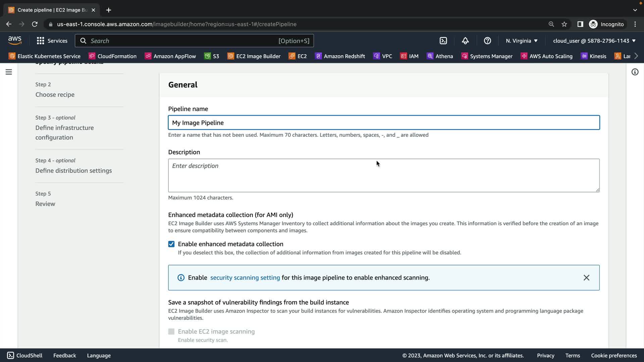Open the Services grid menu
This screenshot has width=644, height=362.
[52, 41]
